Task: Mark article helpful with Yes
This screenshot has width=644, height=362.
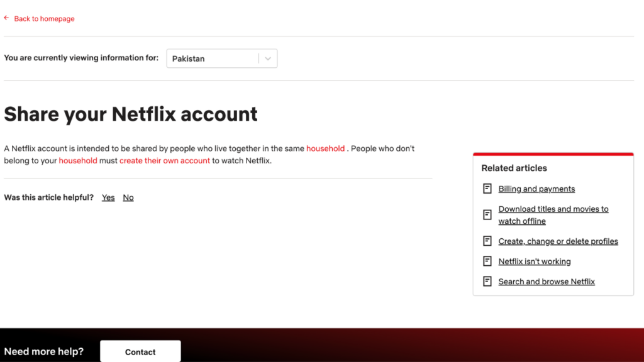Action: tap(108, 197)
